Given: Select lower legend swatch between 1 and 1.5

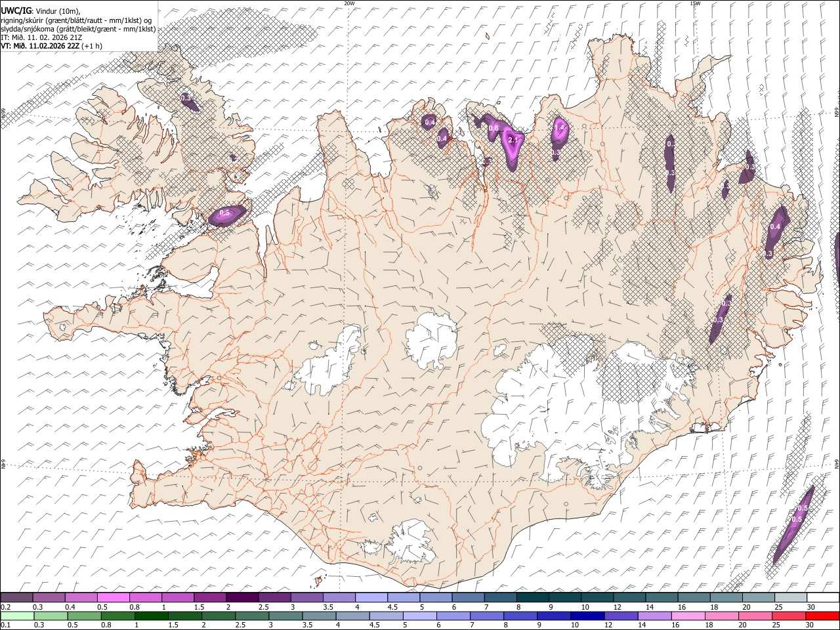Looking at the screenshot, I should pos(151,616).
